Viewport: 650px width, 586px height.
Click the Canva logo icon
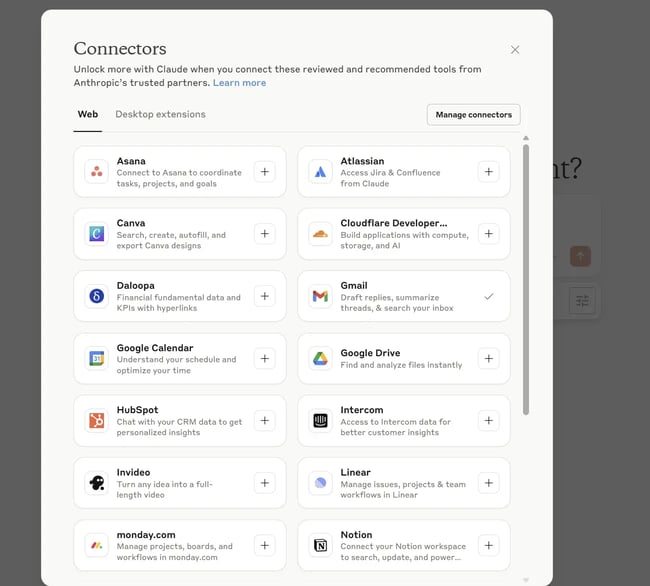97,234
